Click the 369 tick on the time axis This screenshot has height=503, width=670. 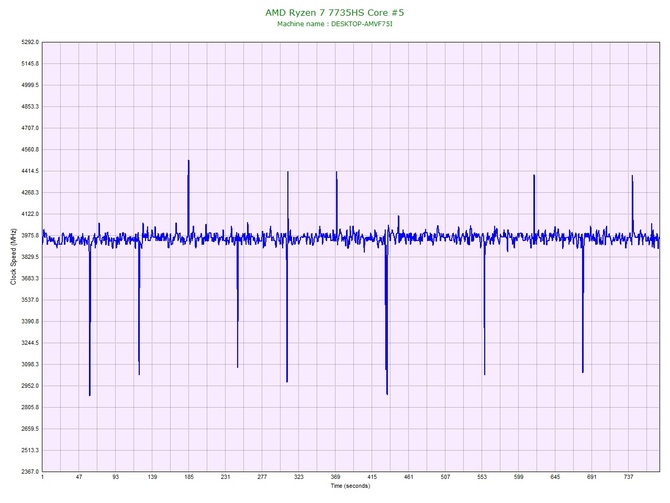coord(335,477)
